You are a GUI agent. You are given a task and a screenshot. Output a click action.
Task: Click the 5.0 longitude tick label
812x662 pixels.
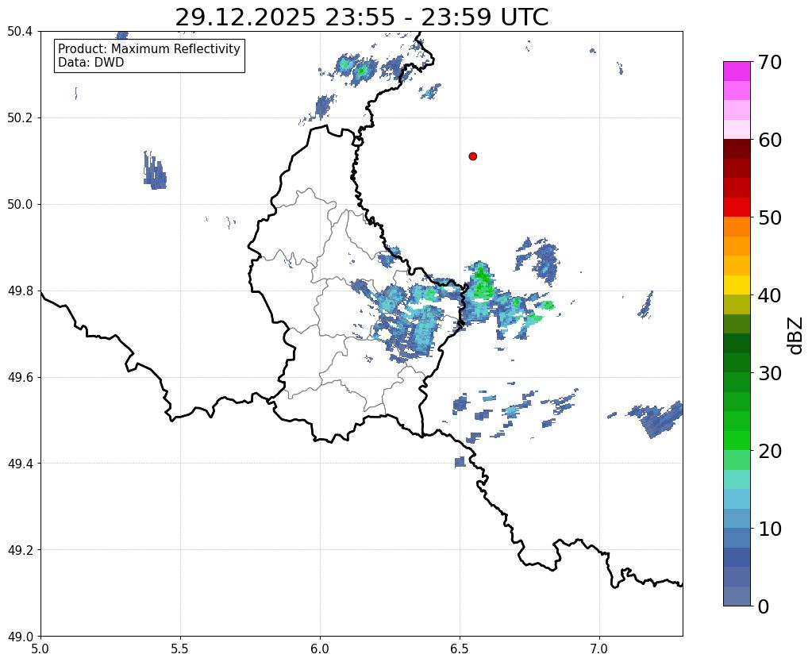(40, 649)
